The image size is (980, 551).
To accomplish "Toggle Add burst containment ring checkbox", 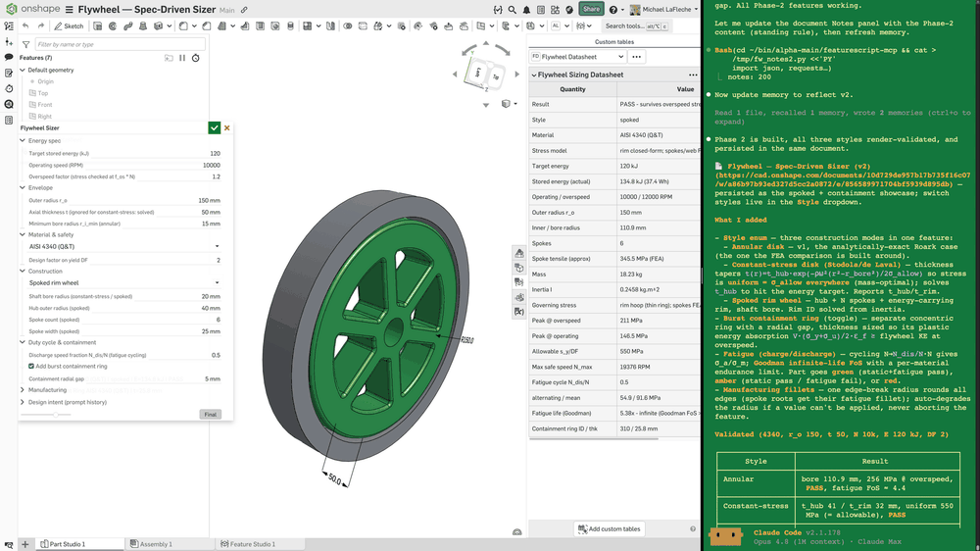I will click(31, 367).
